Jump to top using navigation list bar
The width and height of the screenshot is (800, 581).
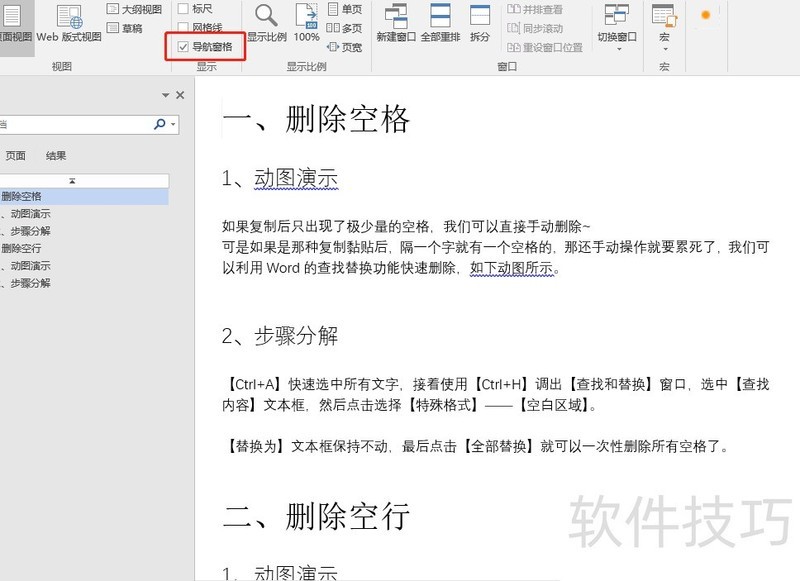[84, 181]
